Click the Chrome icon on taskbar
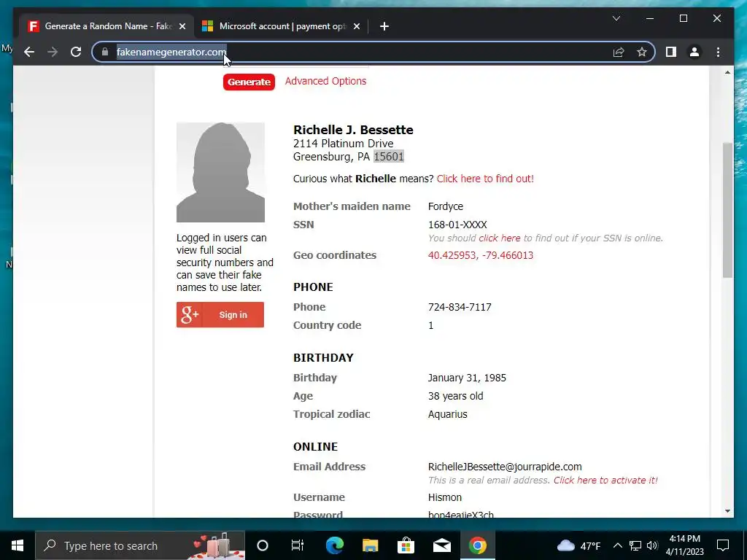This screenshot has width=747, height=560. click(x=477, y=545)
